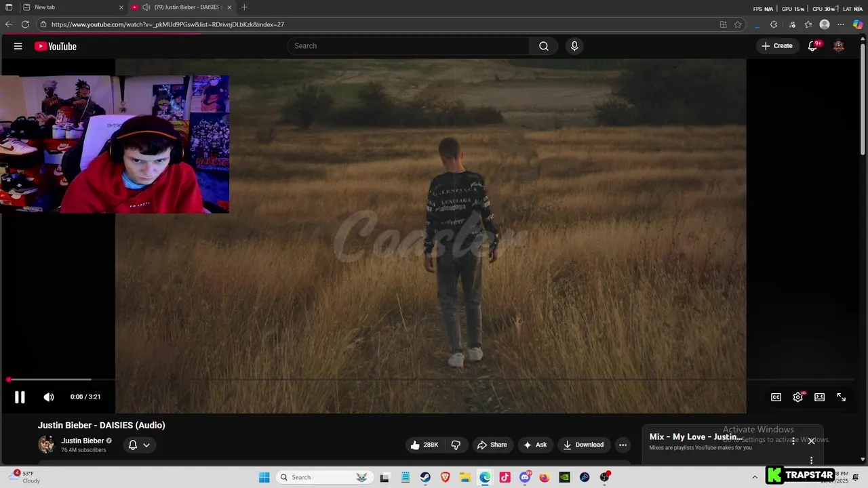868x488 pixels.
Task: Expand notification bell dropdown for Justin Bieber
Action: 139,445
